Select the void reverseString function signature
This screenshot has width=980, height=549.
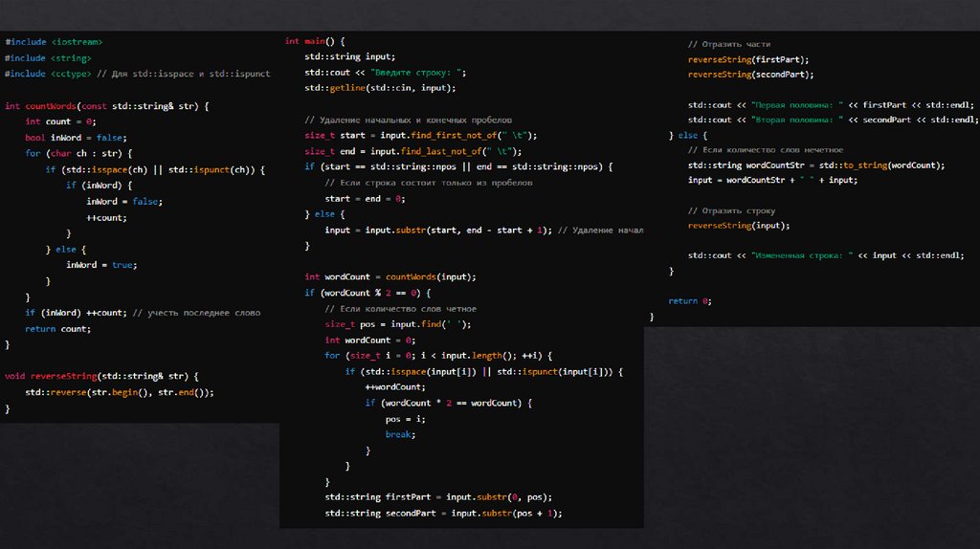(x=101, y=377)
